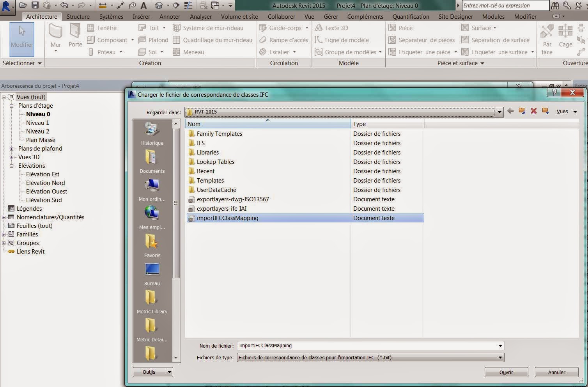Select the Meneau mullion tool
Viewport: 588px width, 387px height.
(x=188, y=52)
